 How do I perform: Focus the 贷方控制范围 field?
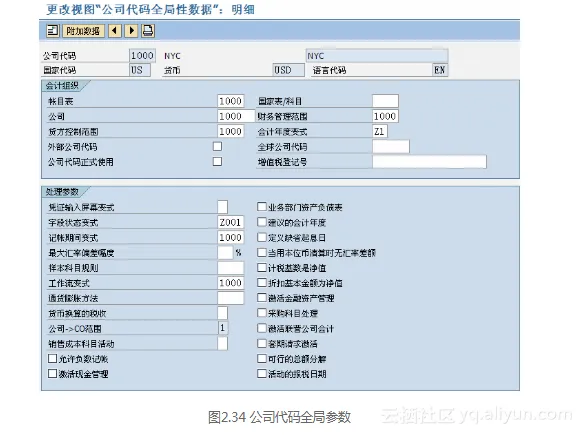pyautogui.click(x=231, y=131)
